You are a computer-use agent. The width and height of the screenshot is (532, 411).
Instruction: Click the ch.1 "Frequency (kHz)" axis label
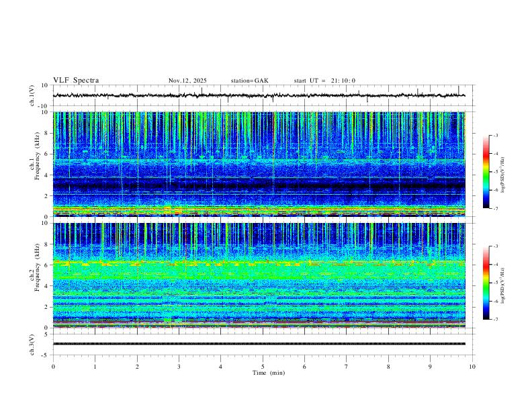[x=38, y=156]
